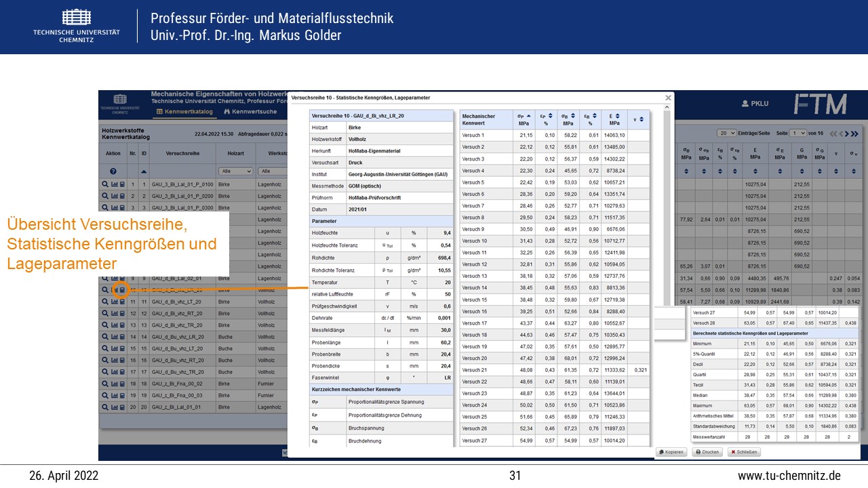868x488 pixels.
Task: Sort catalog table by σν column
Action: coord(854,171)
